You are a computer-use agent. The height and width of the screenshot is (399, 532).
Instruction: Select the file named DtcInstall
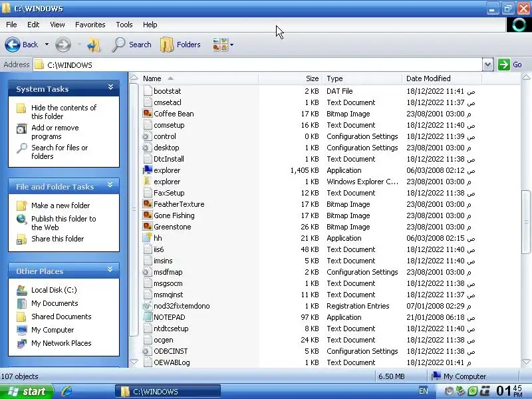click(169, 159)
